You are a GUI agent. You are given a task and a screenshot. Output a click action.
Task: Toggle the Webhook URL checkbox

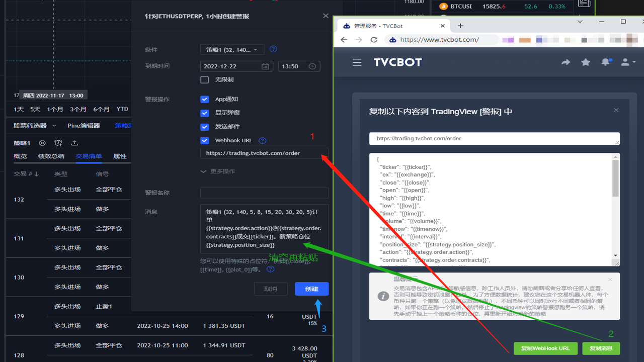pos(204,141)
